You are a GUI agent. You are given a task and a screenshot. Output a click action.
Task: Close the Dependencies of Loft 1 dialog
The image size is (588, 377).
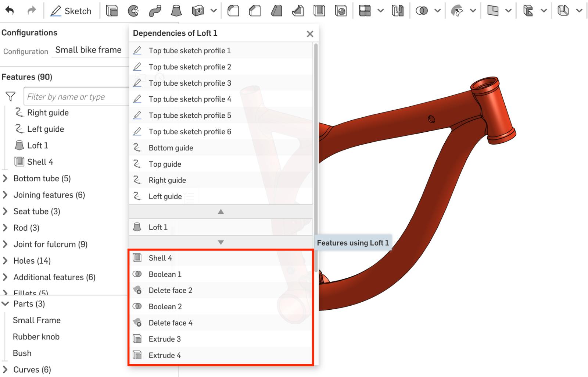pos(310,33)
